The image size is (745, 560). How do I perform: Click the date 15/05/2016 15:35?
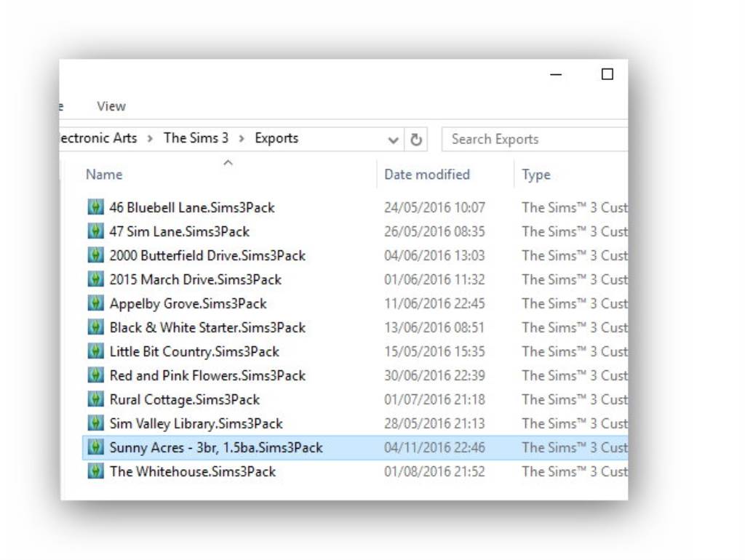point(434,351)
